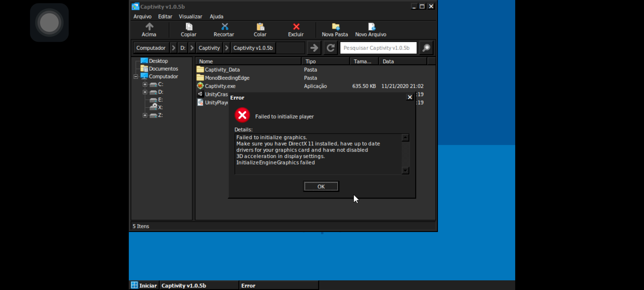Click the go forward arrow button

click(x=314, y=48)
